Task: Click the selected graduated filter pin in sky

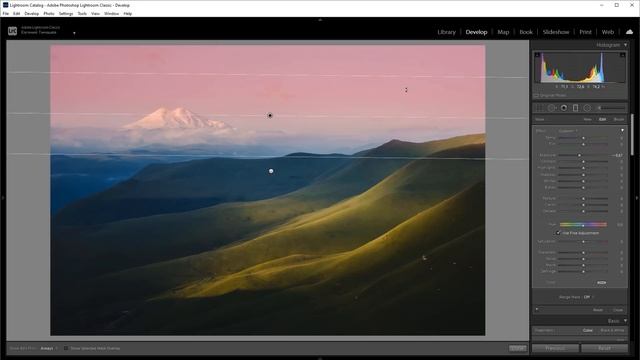Action: coord(270,116)
